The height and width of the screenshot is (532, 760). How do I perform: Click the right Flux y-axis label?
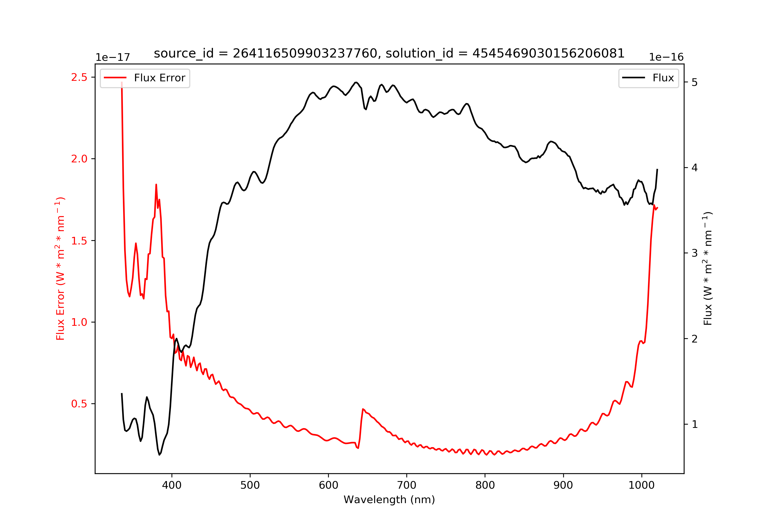(x=707, y=269)
